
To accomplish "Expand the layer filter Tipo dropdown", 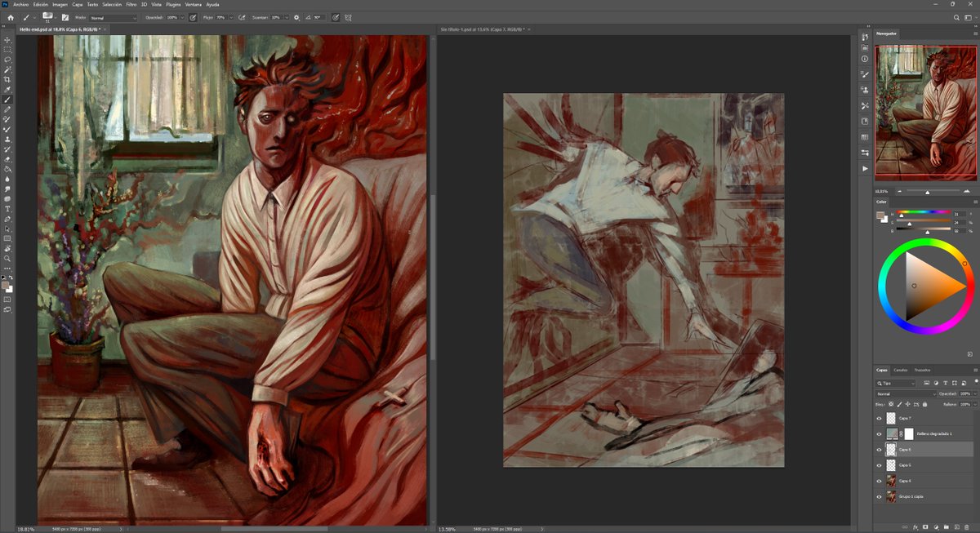I will pyautogui.click(x=897, y=383).
